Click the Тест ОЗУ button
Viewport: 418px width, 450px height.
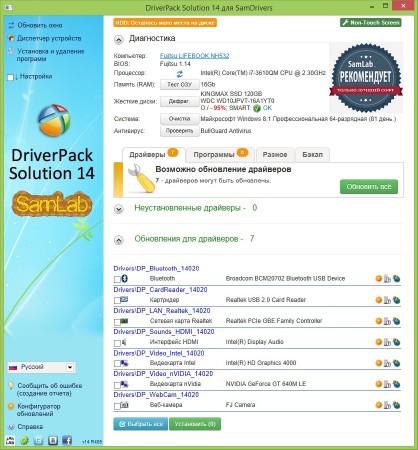180,85
